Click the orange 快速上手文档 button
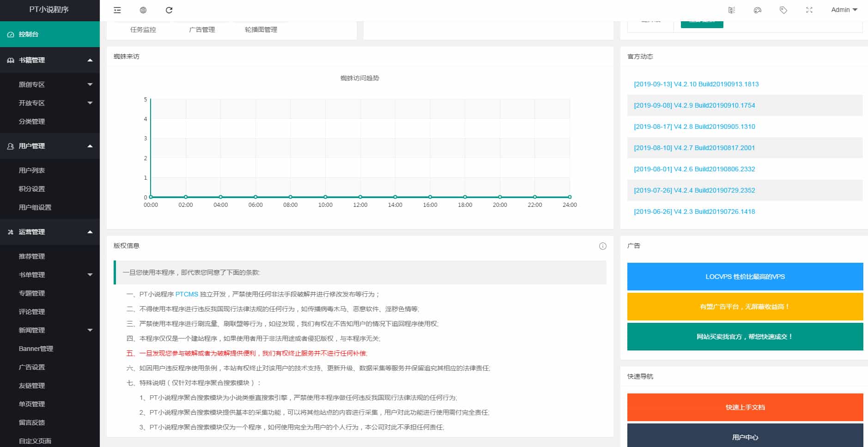The width and height of the screenshot is (868, 447). [745, 407]
